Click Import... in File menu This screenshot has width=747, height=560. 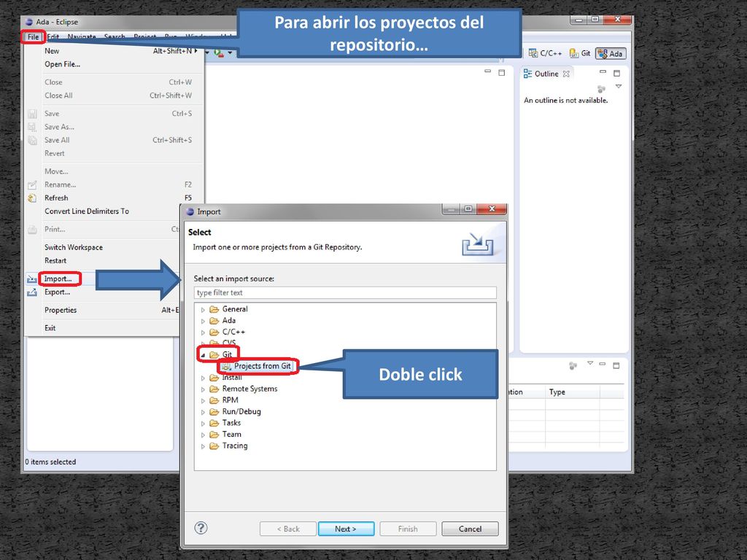[58, 279]
